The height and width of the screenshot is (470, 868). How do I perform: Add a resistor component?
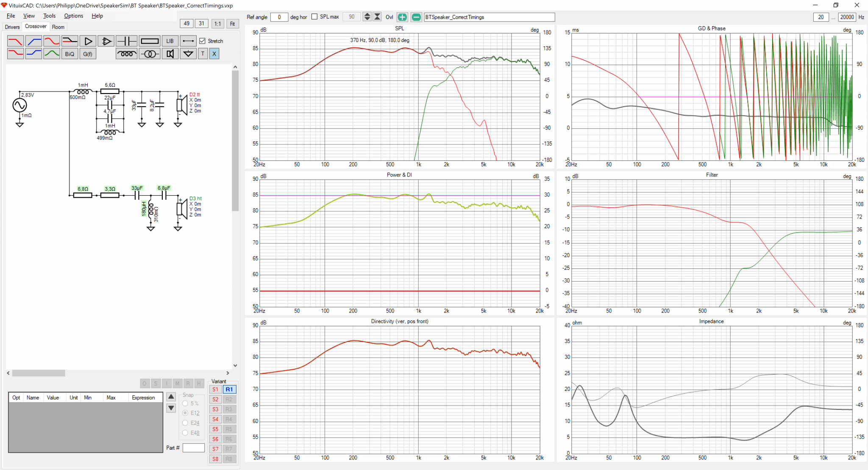pos(150,41)
